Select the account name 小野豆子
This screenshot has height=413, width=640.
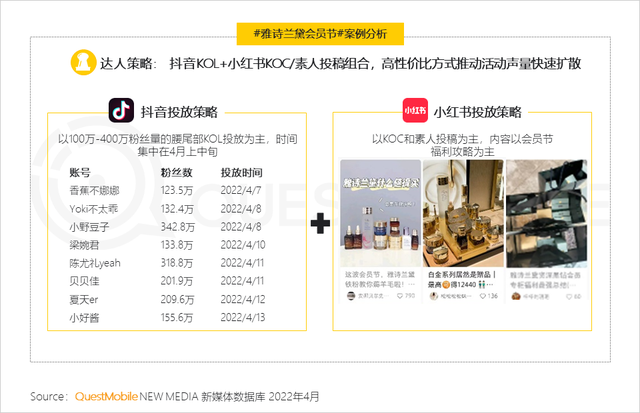[89, 227]
